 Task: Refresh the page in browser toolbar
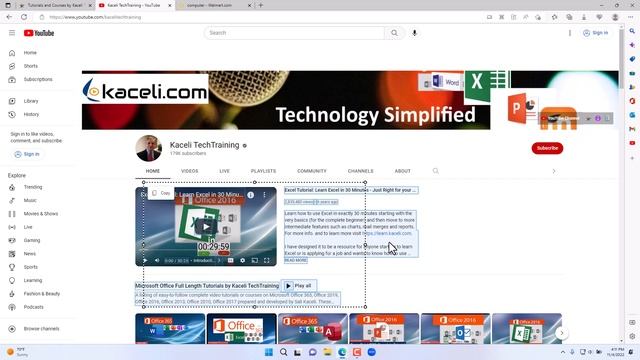(24, 17)
